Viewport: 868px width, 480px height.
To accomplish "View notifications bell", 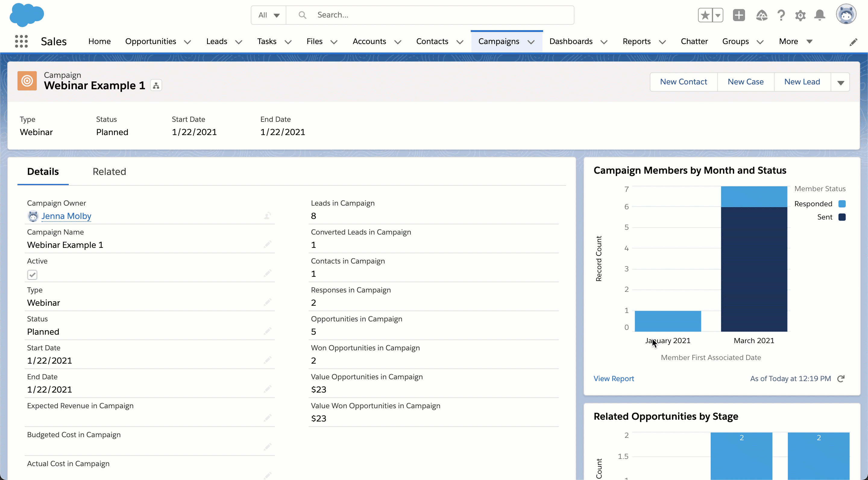I will click(x=819, y=15).
